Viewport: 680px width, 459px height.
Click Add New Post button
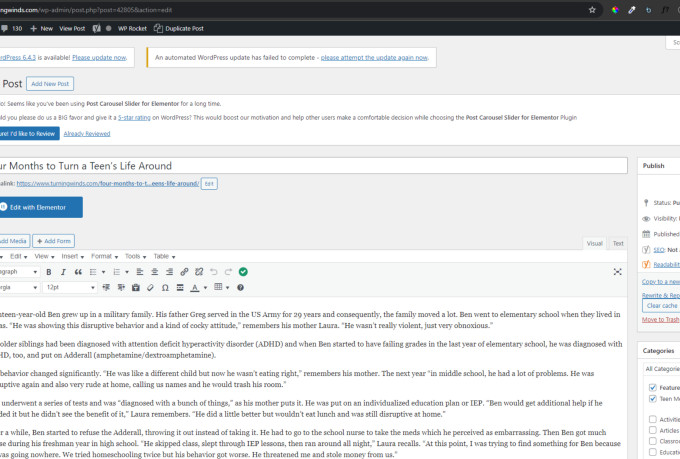pyautogui.click(x=50, y=84)
